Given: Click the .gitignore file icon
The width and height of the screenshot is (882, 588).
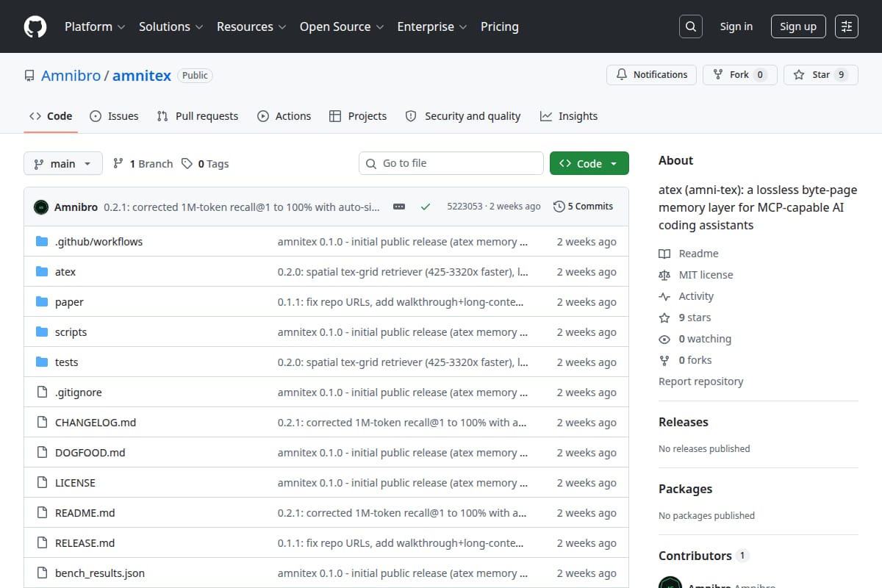Looking at the screenshot, I should pos(42,392).
